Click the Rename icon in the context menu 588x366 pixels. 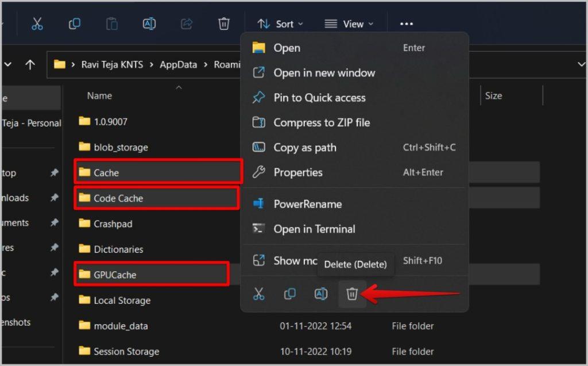tap(321, 294)
